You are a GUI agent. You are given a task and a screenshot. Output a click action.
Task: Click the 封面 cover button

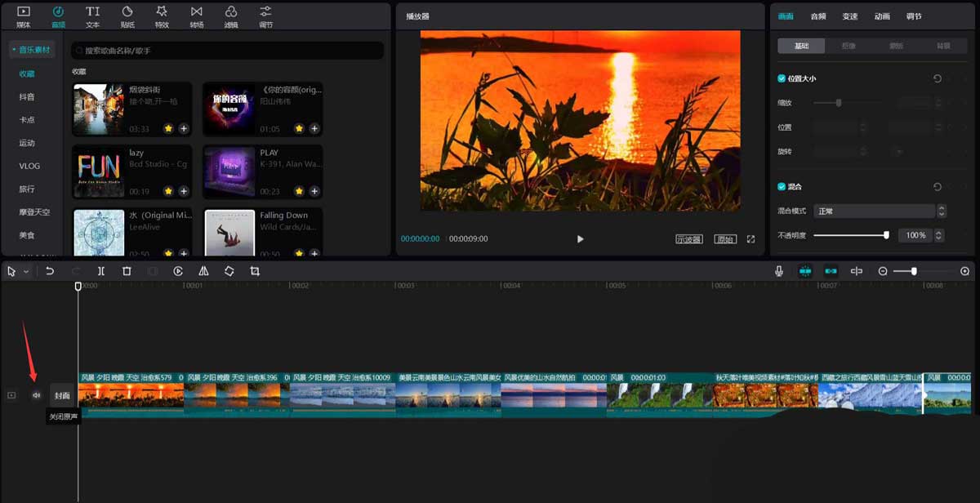click(x=62, y=395)
